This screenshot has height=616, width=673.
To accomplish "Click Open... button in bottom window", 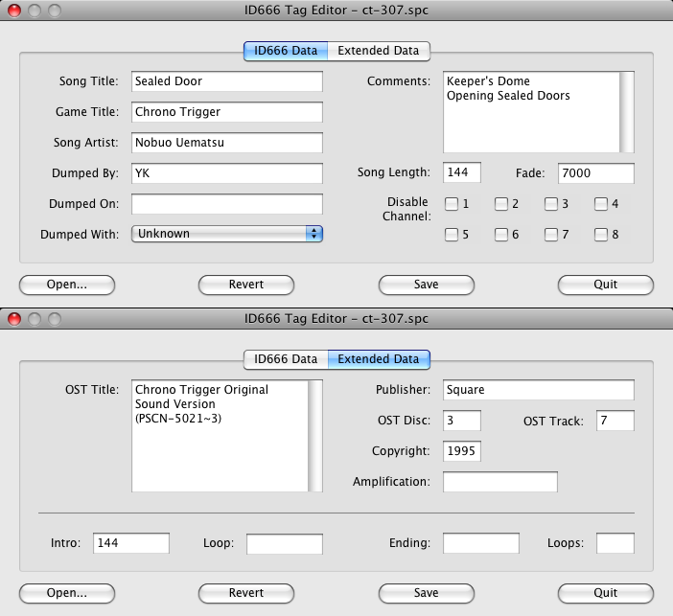I will coord(67,593).
